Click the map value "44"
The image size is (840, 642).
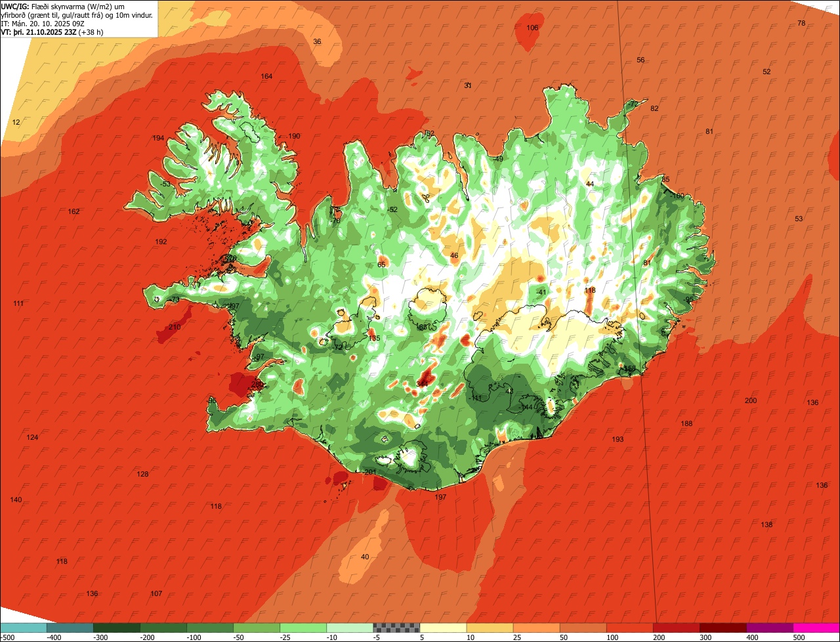[590, 184]
